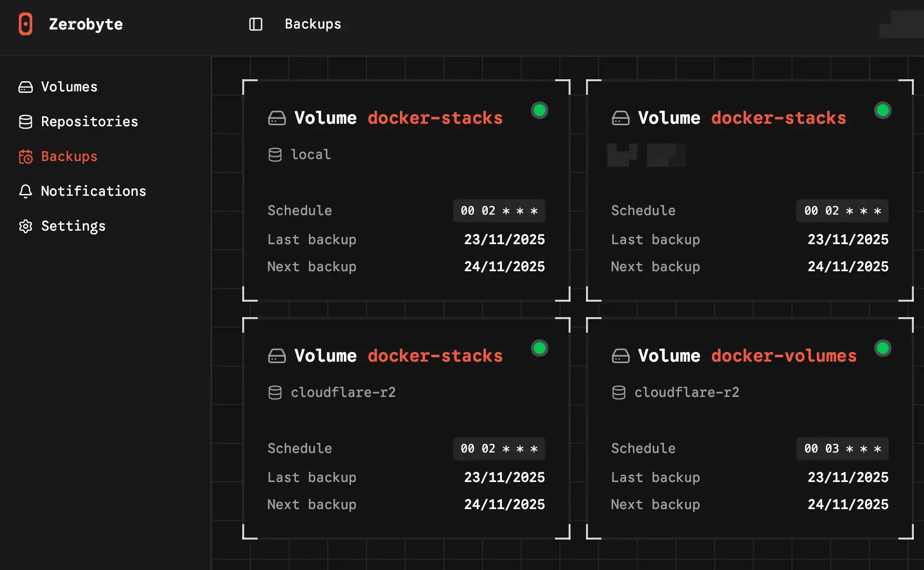The image size is (924, 570).
Task: Click the local repository name label
Action: (310, 155)
